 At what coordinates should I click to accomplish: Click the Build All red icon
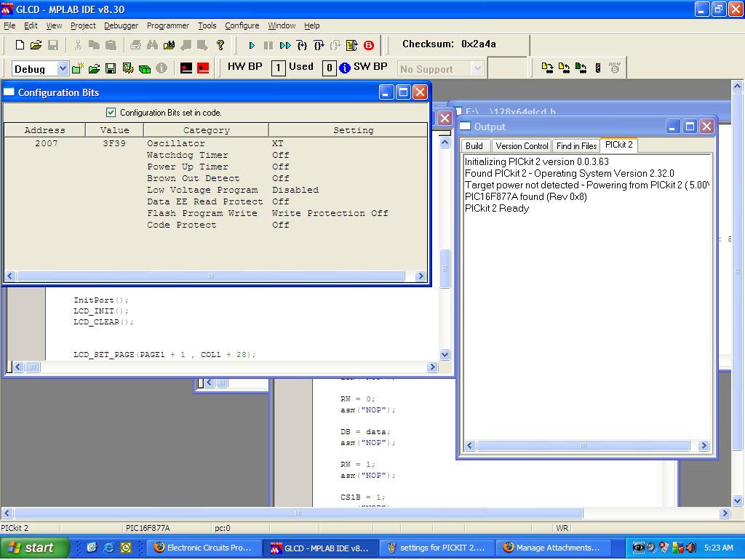coord(204,68)
